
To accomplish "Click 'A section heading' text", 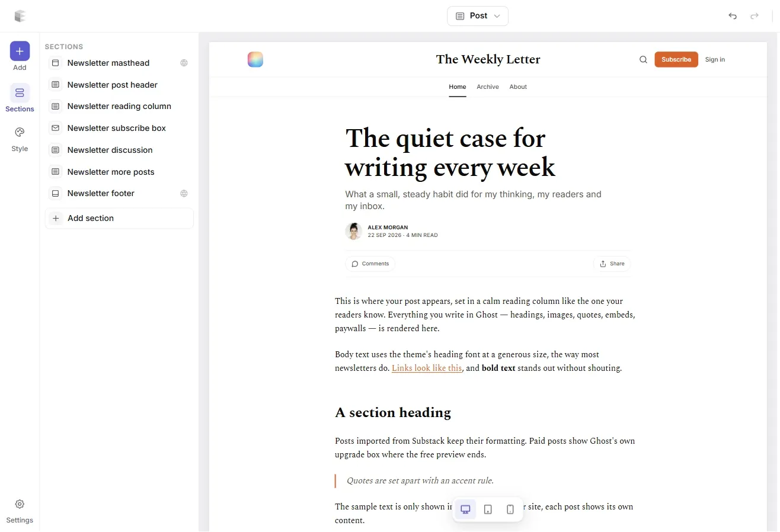I will point(393,412).
